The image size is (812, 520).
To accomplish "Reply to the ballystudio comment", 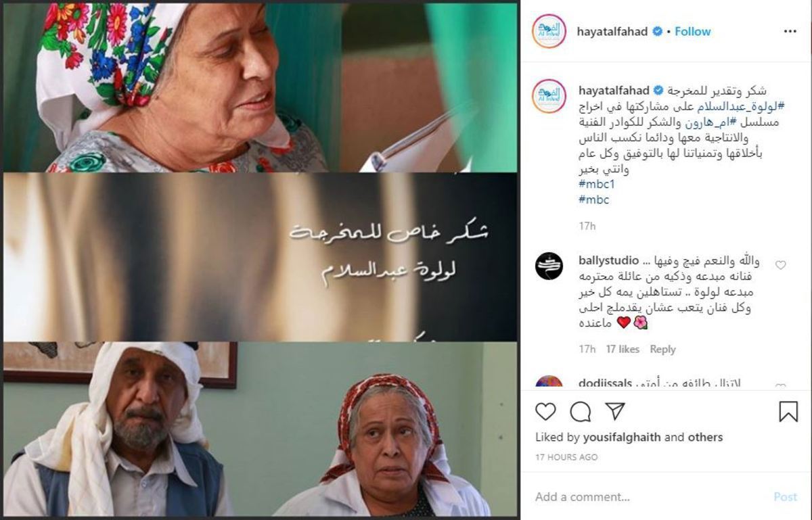I will 662,350.
